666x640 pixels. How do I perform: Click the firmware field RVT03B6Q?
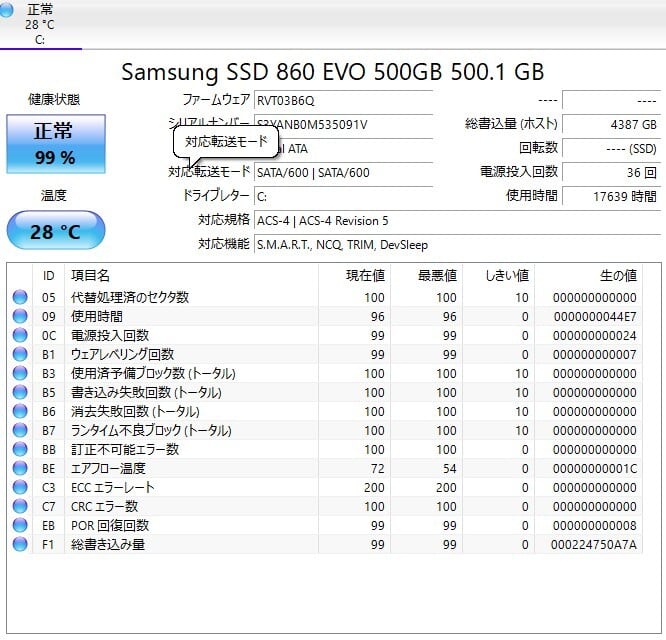[343, 101]
